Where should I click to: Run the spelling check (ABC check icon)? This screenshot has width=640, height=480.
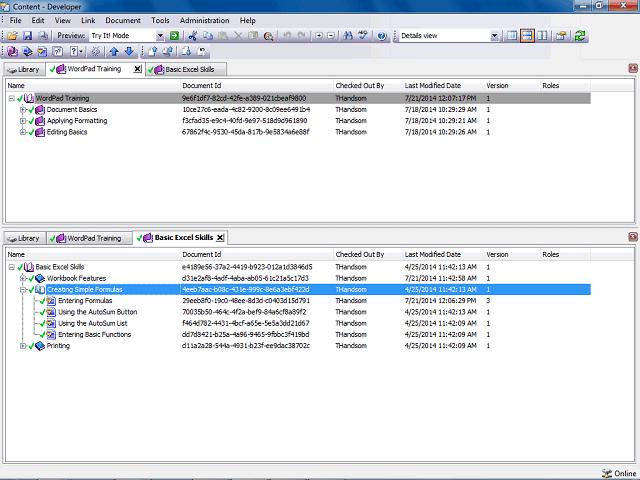point(363,36)
